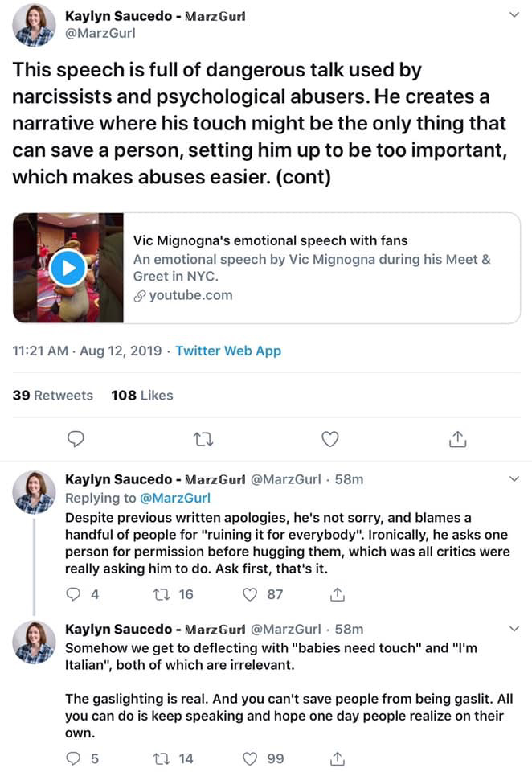View the 108 Likes list

(141, 395)
